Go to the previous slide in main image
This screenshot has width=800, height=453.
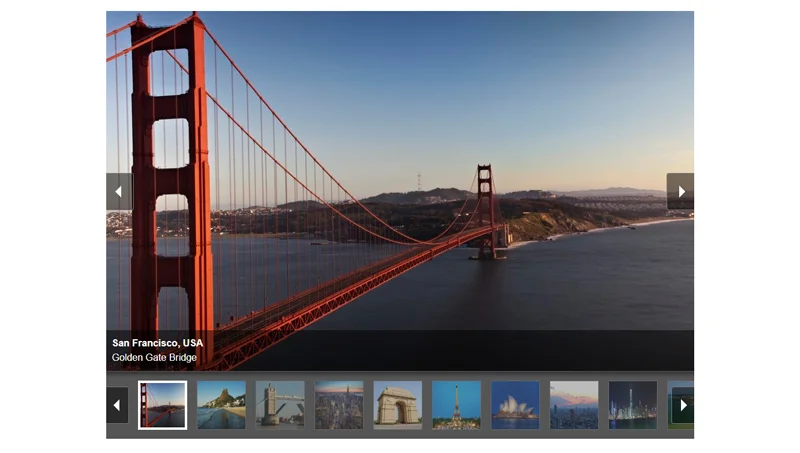(x=119, y=191)
